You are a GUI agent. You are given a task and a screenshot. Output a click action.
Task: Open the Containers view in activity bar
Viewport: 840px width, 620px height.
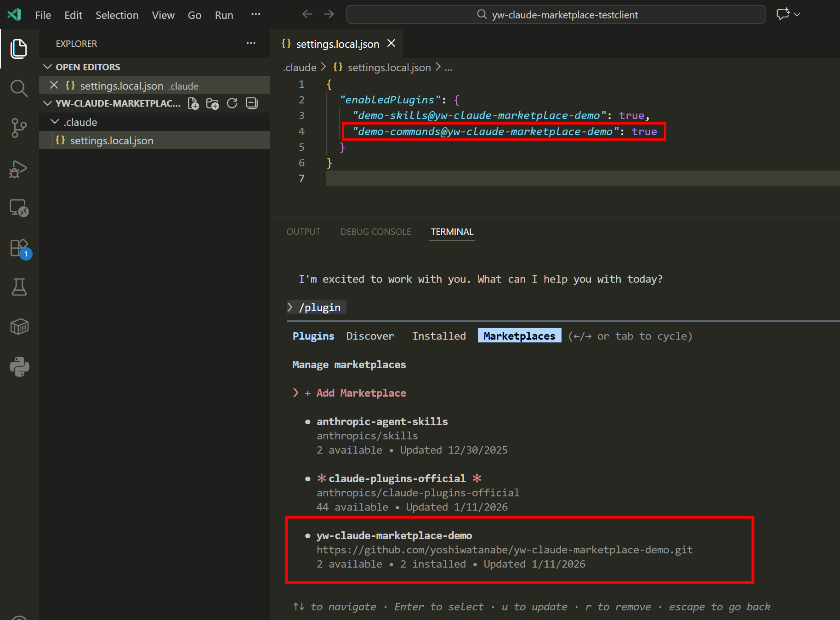coord(19,327)
